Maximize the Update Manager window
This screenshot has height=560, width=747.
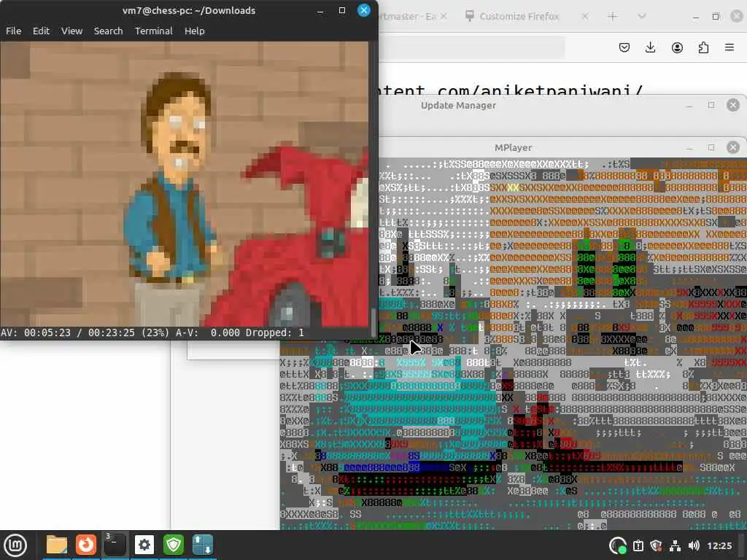711,105
